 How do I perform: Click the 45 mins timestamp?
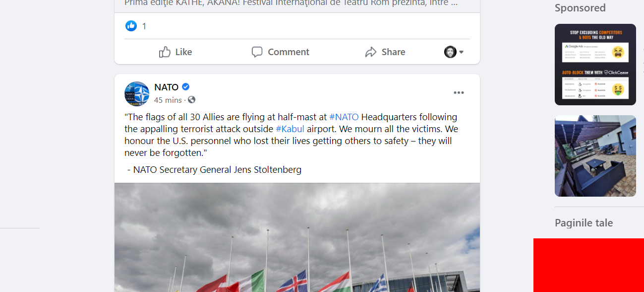tap(168, 100)
